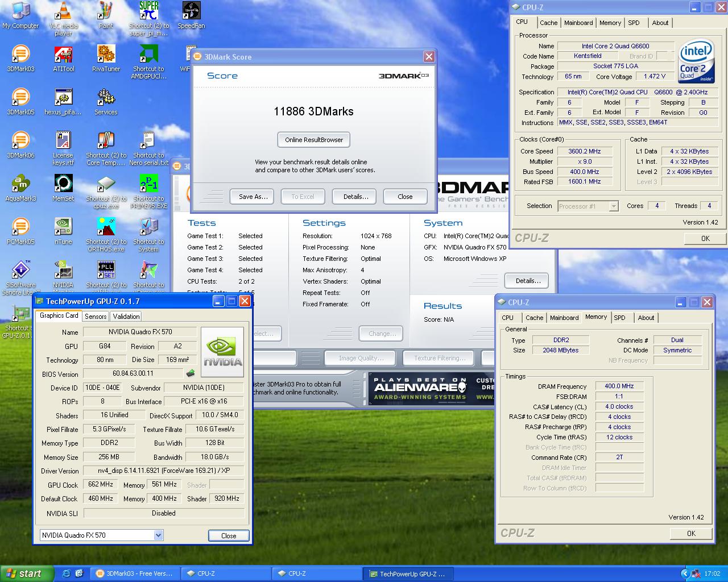
Task: Switch to the Sensors tab in GPU-Z
Action: point(96,317)
